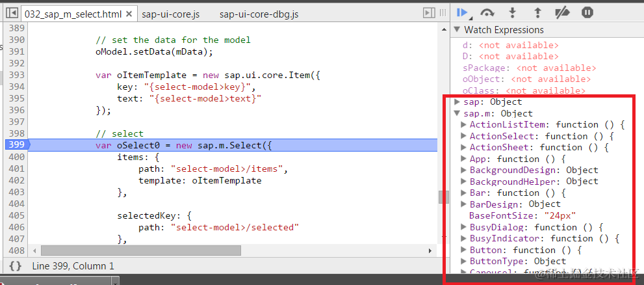Click the editor horizontal scroll left arrow
The height and width of the screenshot is (285, 644).
tap(35, 251)
